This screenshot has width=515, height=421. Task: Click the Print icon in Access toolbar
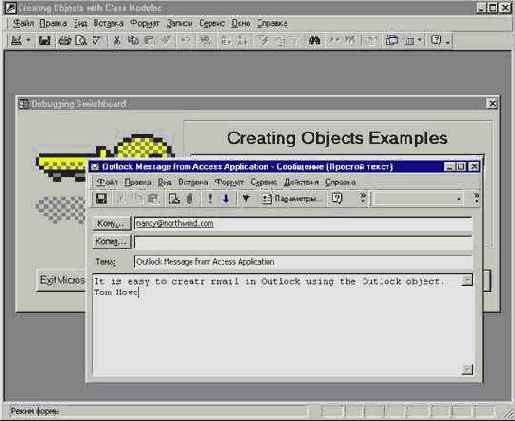[65, 41]
